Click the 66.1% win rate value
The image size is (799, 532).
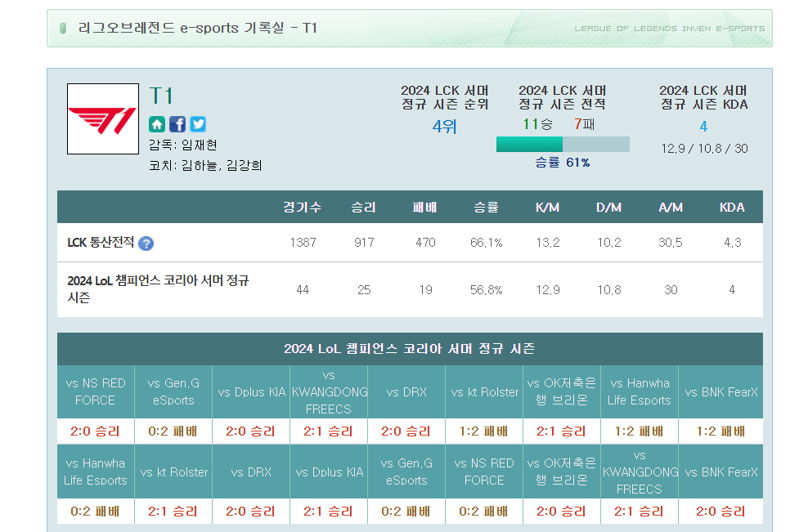pos(486,243)
